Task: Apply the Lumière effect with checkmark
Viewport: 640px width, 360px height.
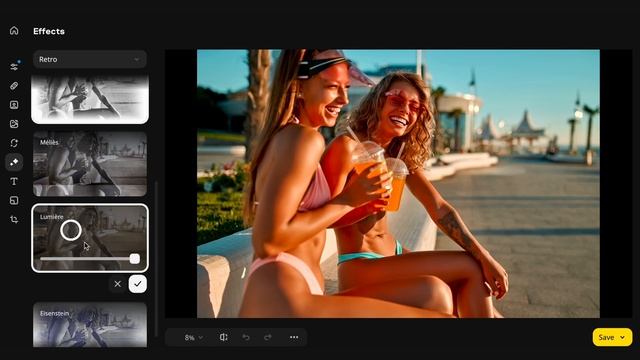Action: pos(138,284)
